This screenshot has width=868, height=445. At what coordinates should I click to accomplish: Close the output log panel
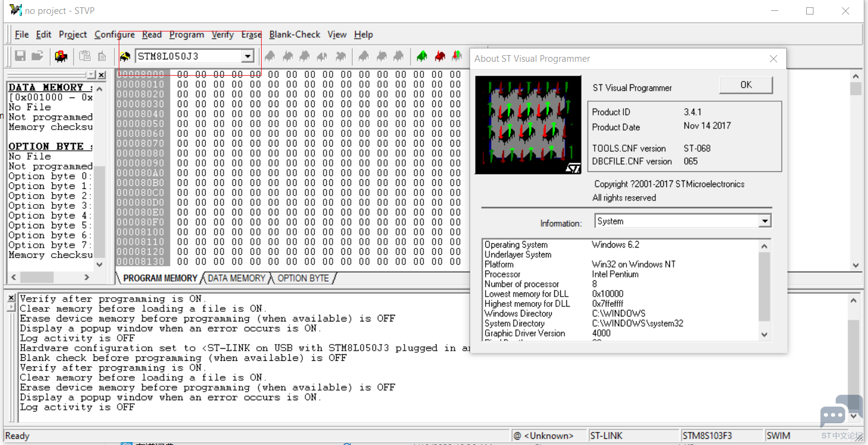click(x=10, y=298)
